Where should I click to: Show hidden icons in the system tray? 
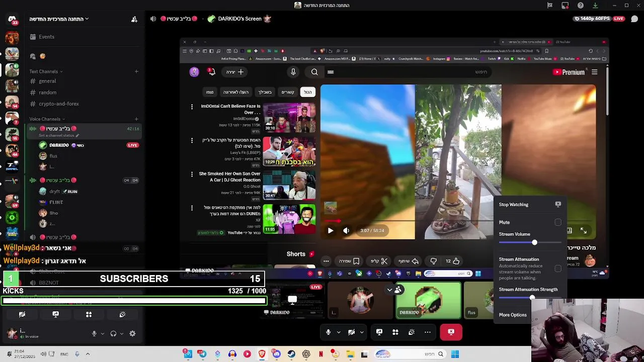click(88, 354)
